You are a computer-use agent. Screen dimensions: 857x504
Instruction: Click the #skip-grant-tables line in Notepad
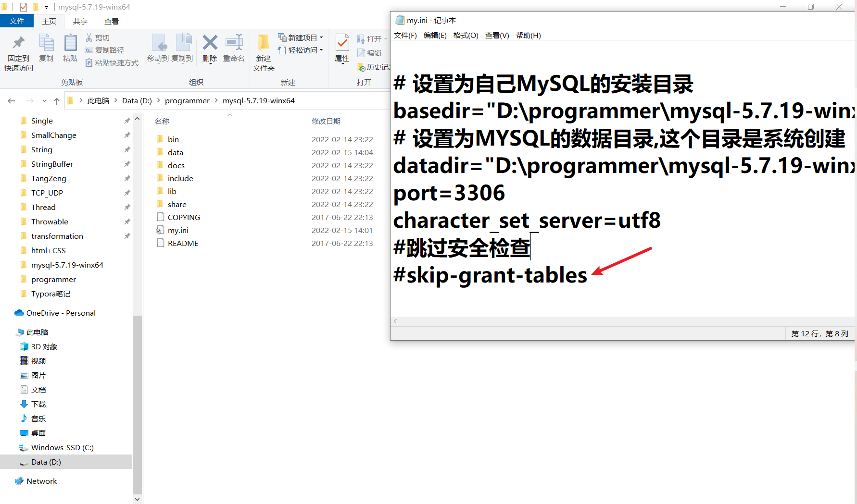[490, 275]
